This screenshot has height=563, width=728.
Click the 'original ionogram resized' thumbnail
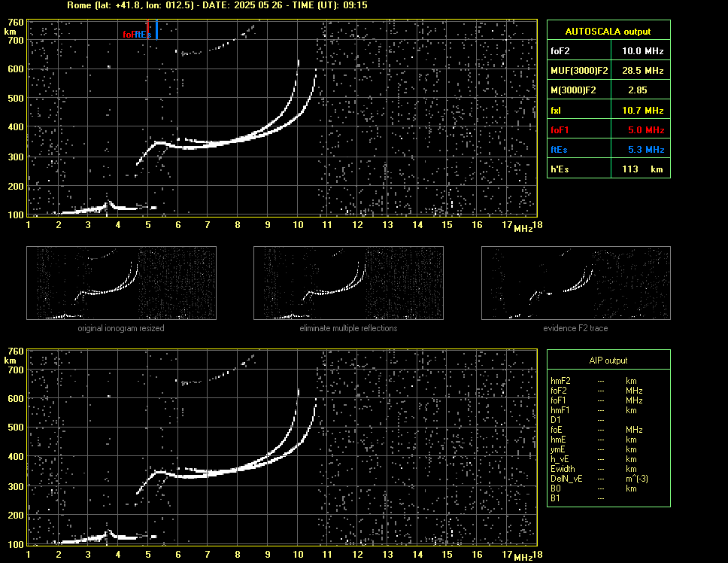coord(121,283)
